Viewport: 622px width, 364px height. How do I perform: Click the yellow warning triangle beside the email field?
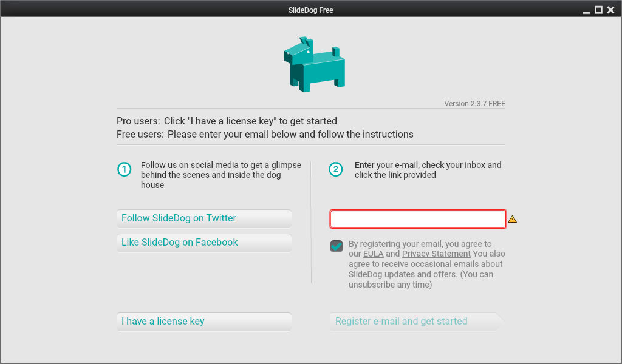512,219
